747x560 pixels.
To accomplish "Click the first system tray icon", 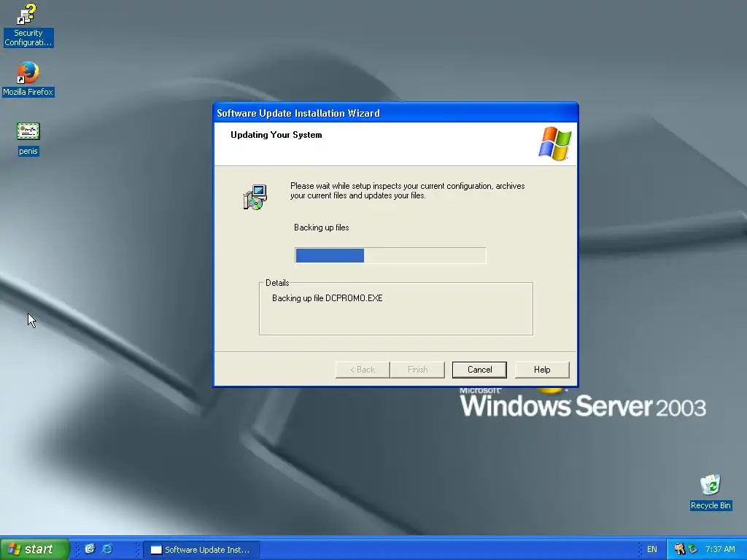I will pyautogui.click(x=679, y=549).
